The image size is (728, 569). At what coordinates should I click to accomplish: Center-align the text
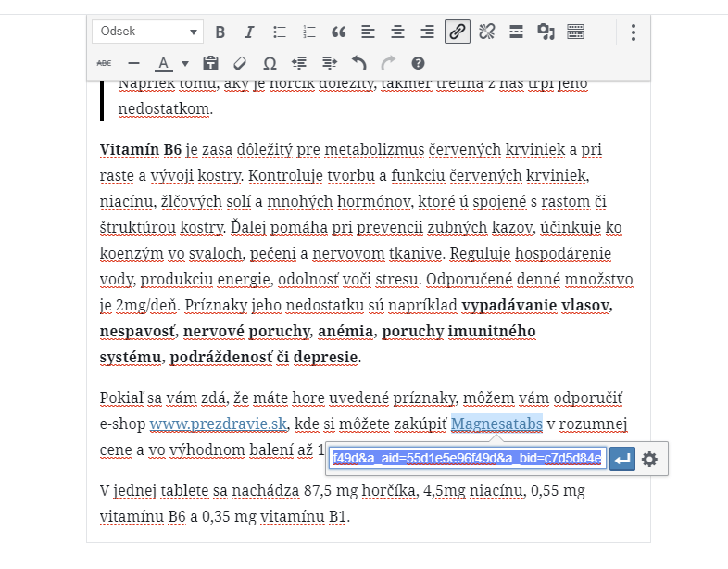pos(398,32)
